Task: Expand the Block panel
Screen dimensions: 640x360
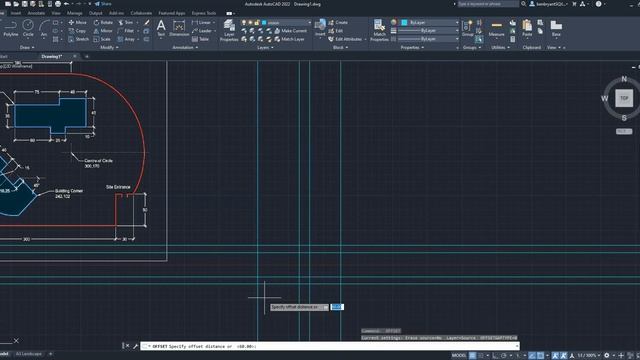Action: [340, 47]
